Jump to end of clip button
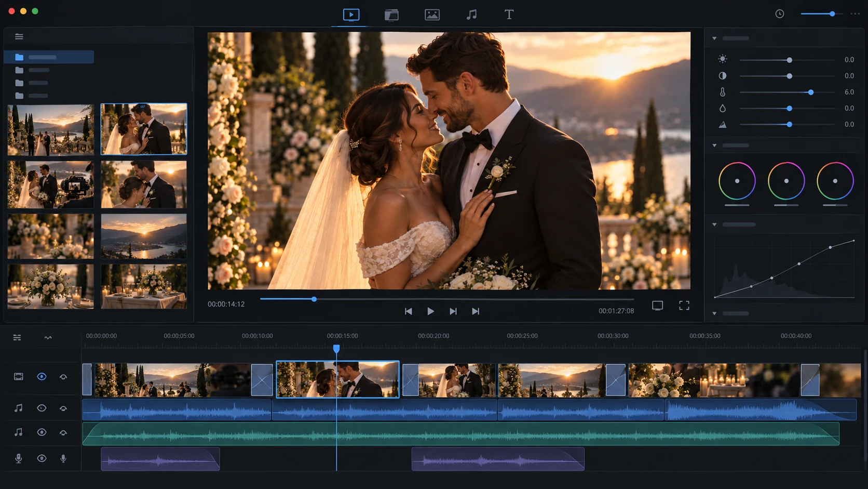This screenshot has width=868, height=489. 475,311
